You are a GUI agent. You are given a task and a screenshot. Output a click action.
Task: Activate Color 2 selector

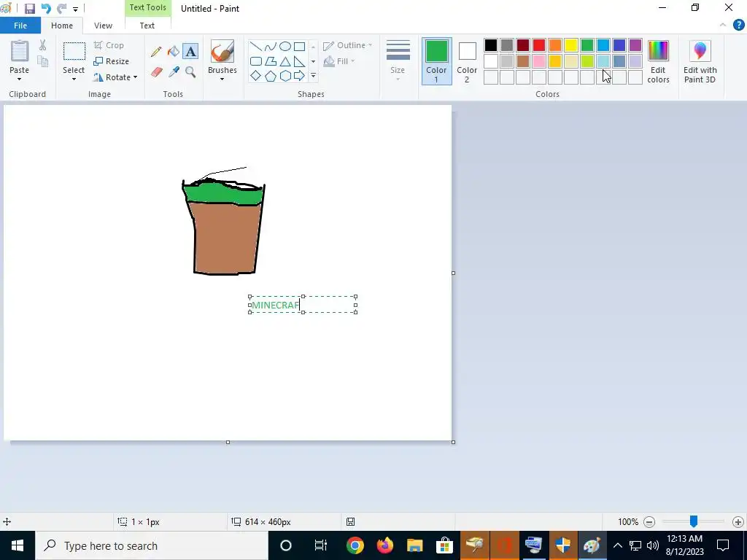click(467, 61)
